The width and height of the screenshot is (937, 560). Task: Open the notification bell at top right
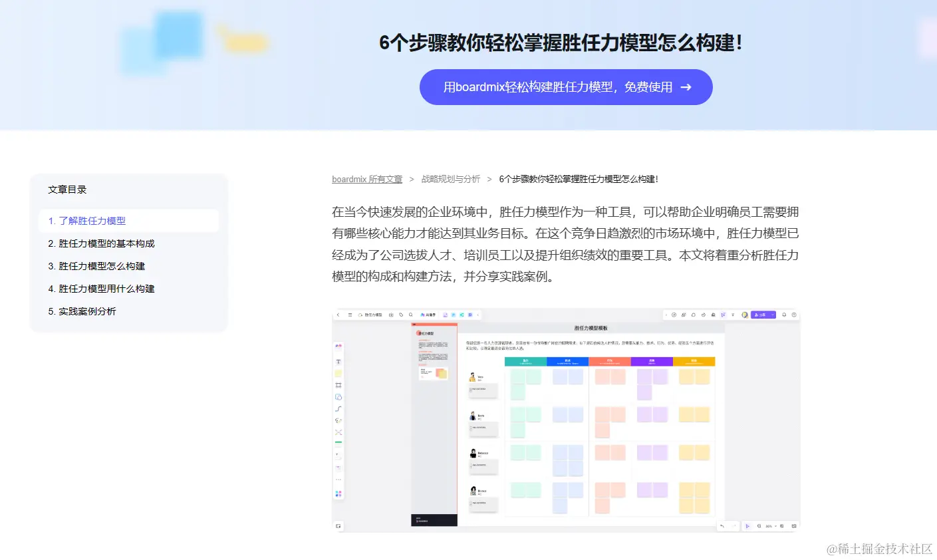click(x=785, y=313)
